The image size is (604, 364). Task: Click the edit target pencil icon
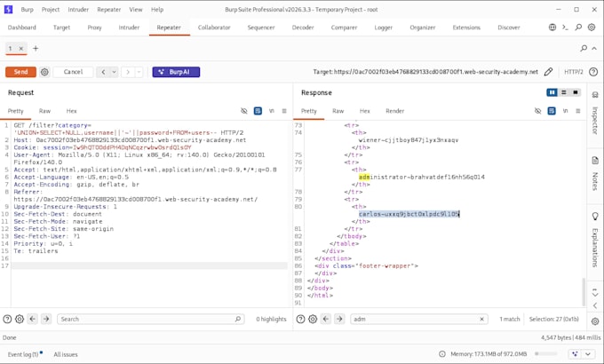[548, 72]
